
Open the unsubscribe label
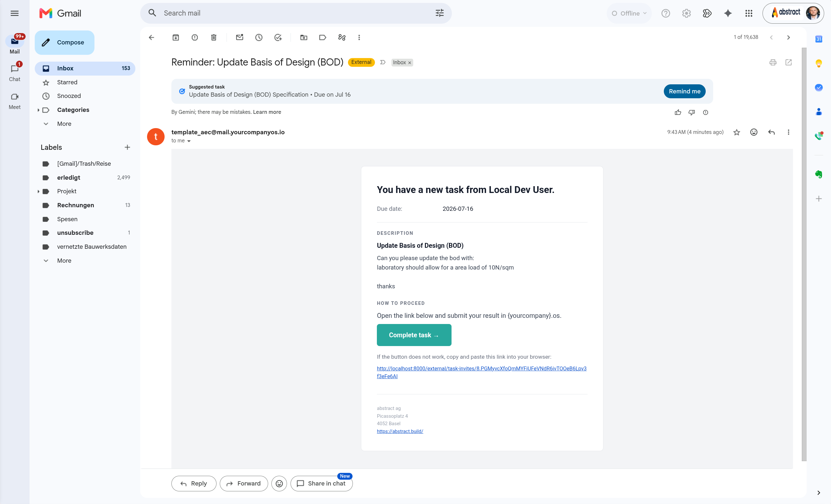85,233
